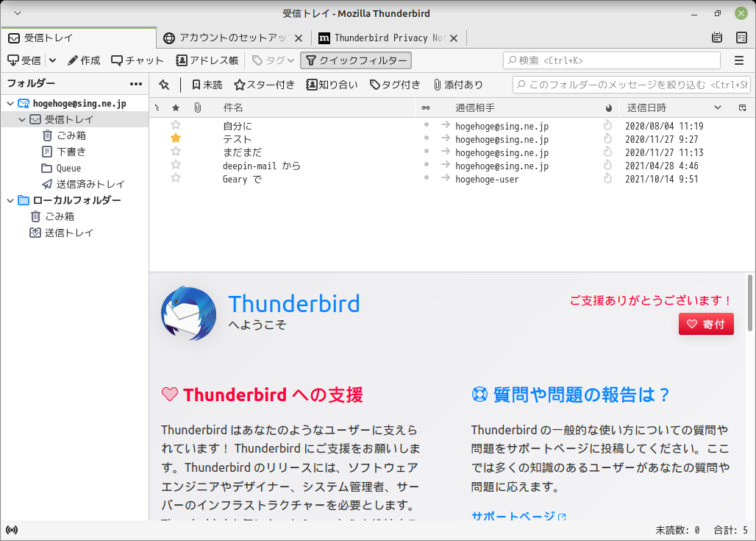The width and height of the screenshot is (756, 541).
Task: Open the まだまだ message
Action: pos(242,152)
